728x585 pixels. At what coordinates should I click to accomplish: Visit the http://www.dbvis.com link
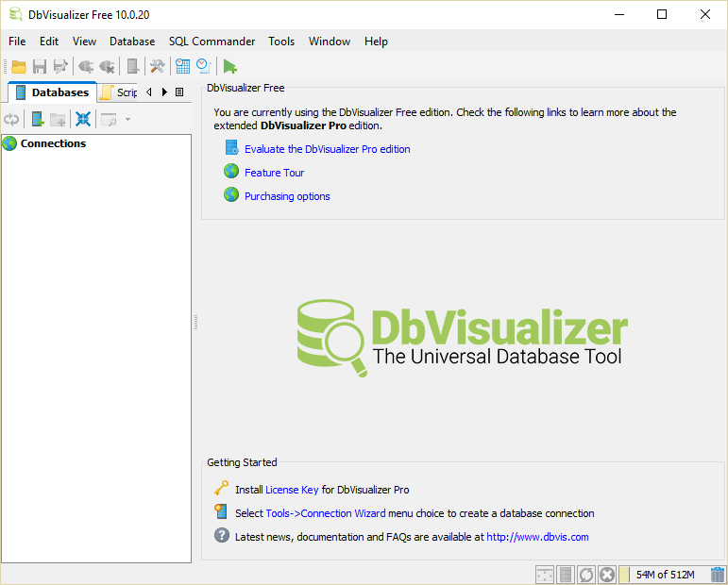(537, 537)
